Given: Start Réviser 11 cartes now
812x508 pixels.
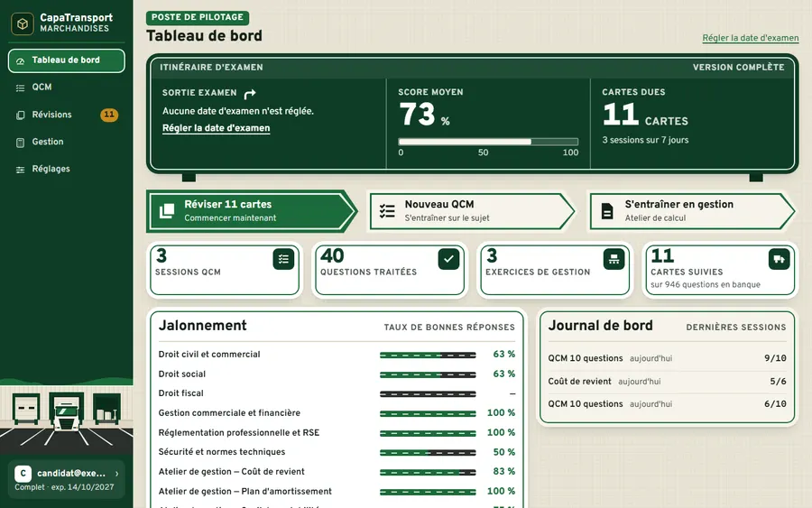Looking at the screenshot, I should 251,211.
